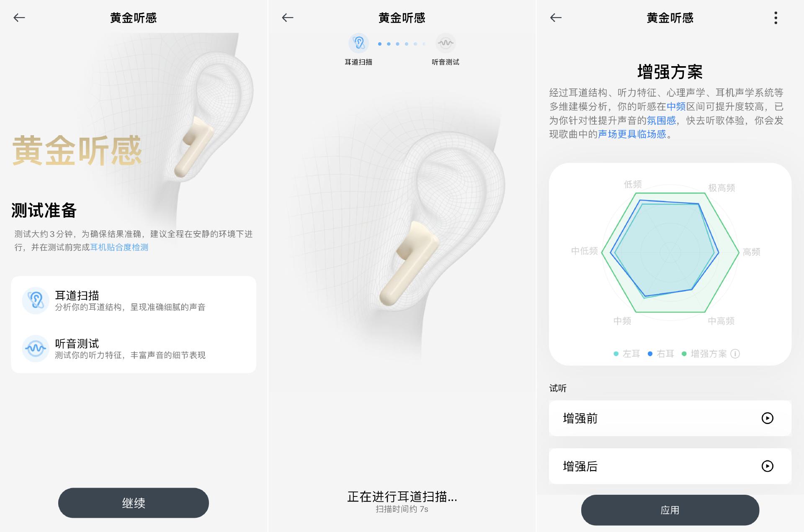Tap the 耳道扫描 ear icon in list

[36, 301]
